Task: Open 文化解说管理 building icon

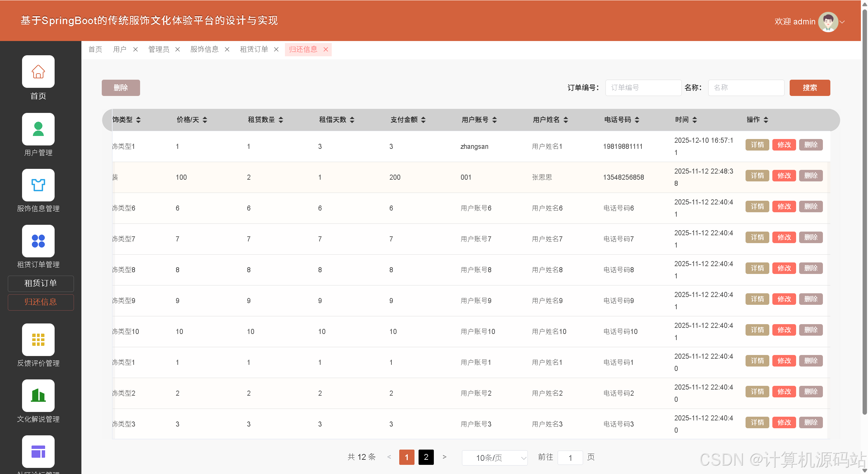Action: pyautogui.click(x=38, y=396)
